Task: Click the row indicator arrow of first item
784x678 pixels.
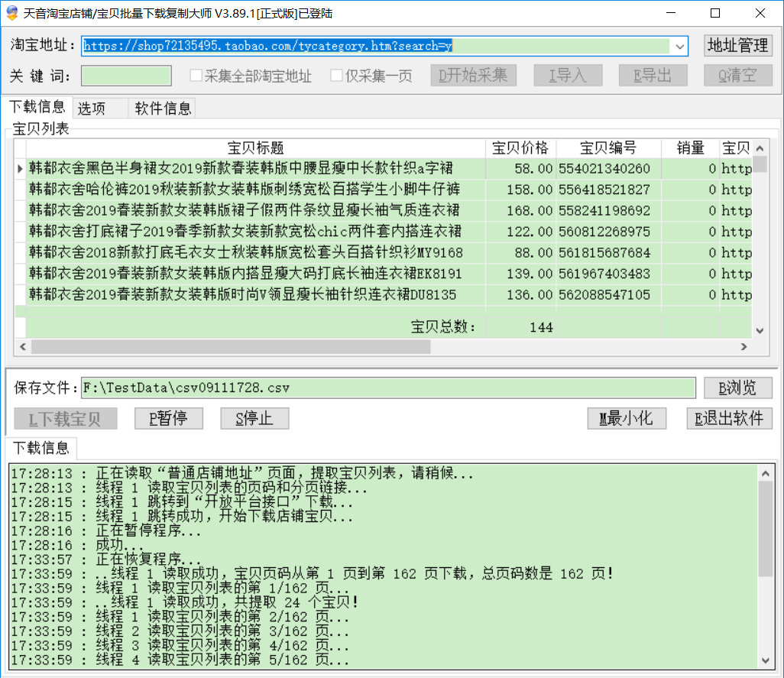Action: point(20,168)
